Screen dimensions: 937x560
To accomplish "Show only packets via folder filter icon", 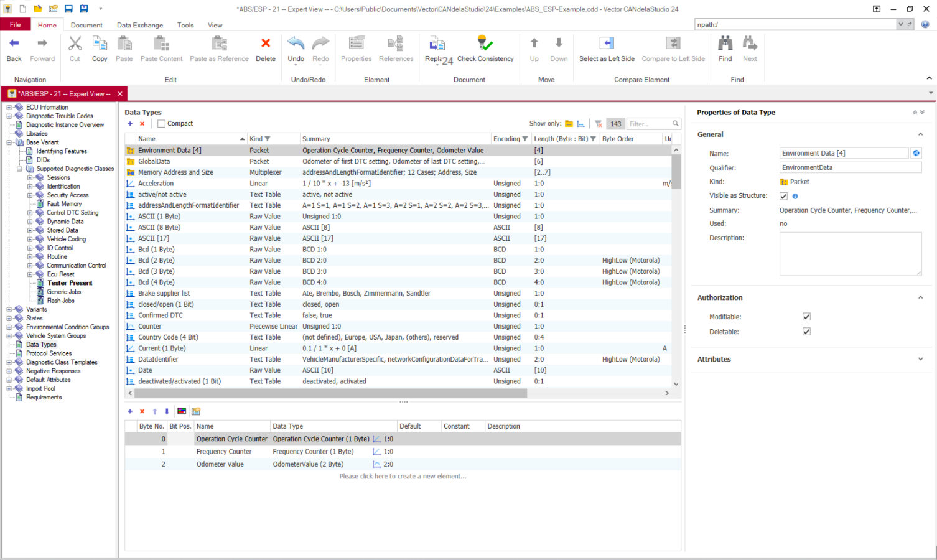I will [x=569, y=124].
